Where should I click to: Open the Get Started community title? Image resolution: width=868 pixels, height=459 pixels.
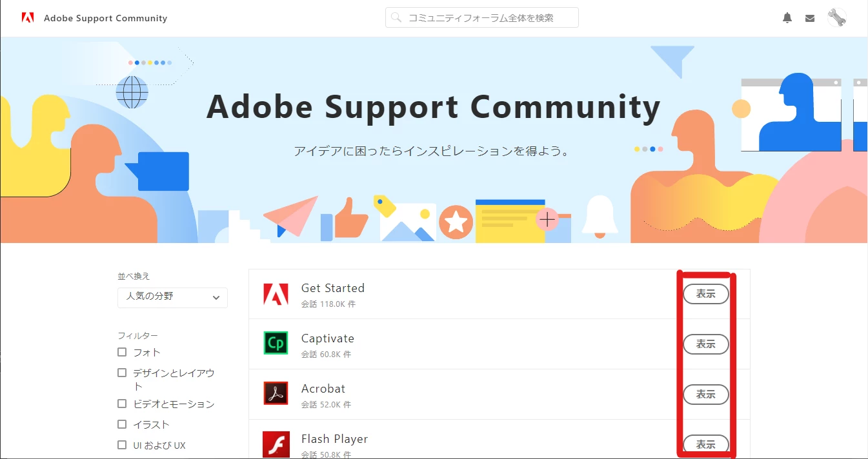[x=333, y=288]
